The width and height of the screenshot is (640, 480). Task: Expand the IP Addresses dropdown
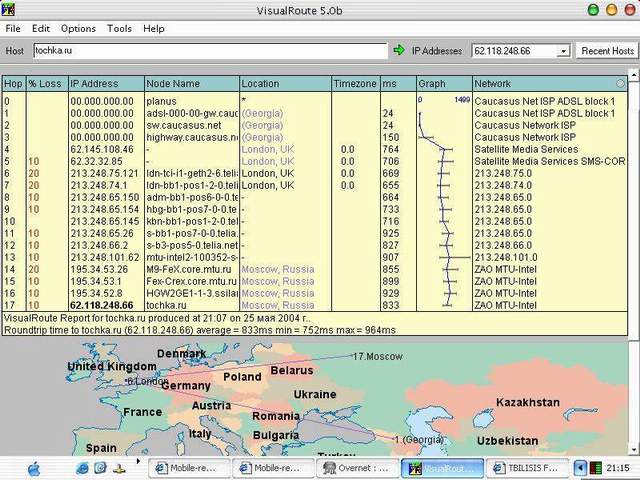click(563, 51)
